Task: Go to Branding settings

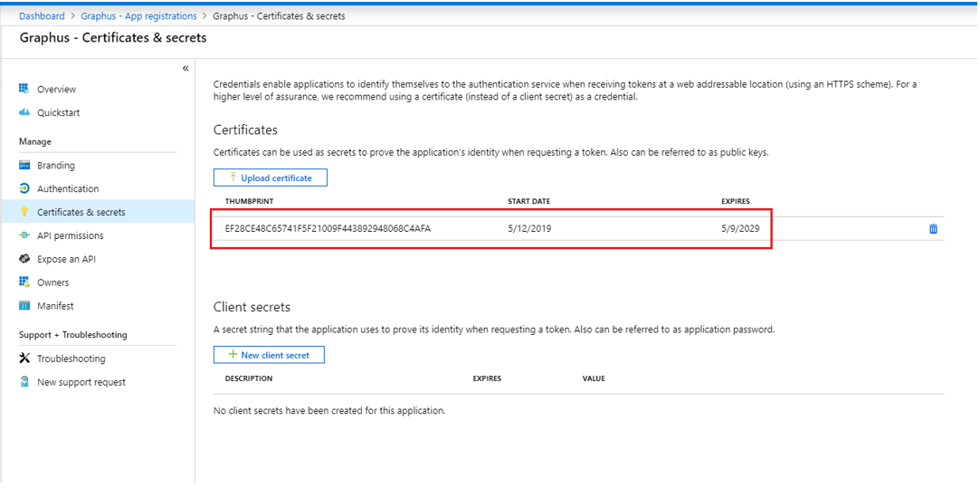Action: pyautogui.click(x=55, y=165)
